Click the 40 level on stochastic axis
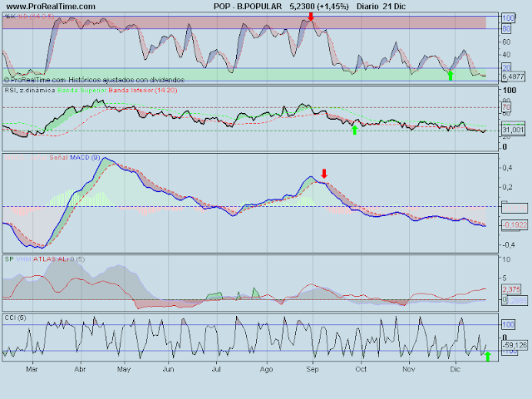 [x=506, y=55]
